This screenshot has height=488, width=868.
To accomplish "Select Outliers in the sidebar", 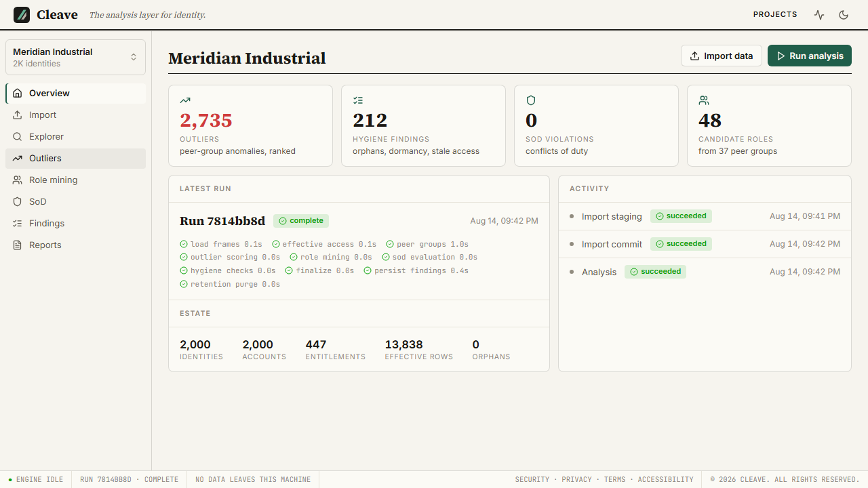I will [75, 159].
